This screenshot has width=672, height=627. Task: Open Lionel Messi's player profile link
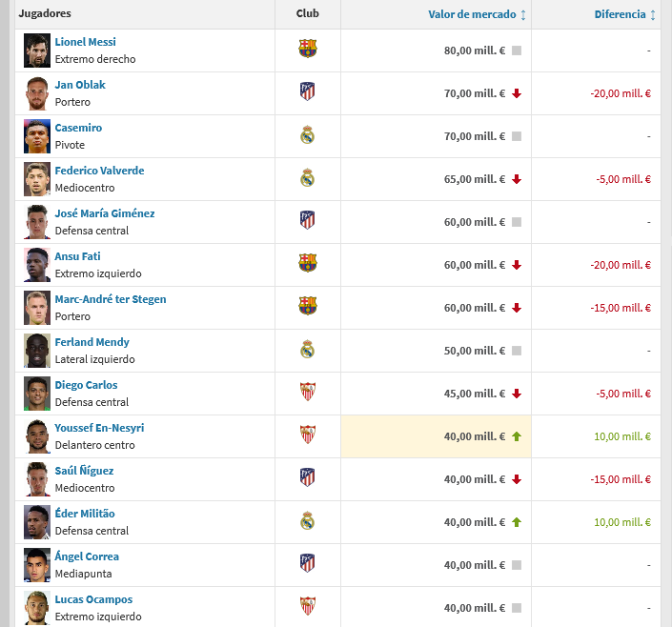tap(85, 42)
